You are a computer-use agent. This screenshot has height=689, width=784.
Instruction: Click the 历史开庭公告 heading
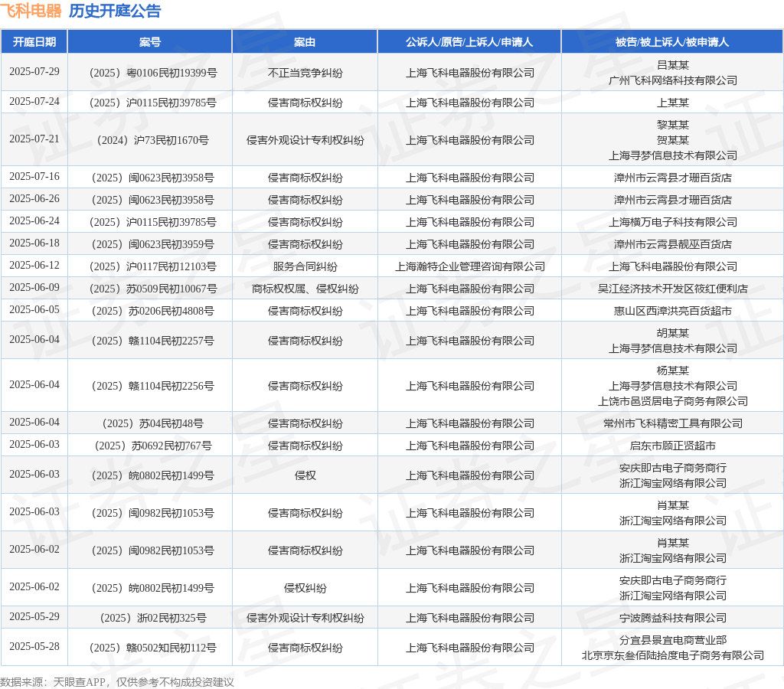point(115,11)
